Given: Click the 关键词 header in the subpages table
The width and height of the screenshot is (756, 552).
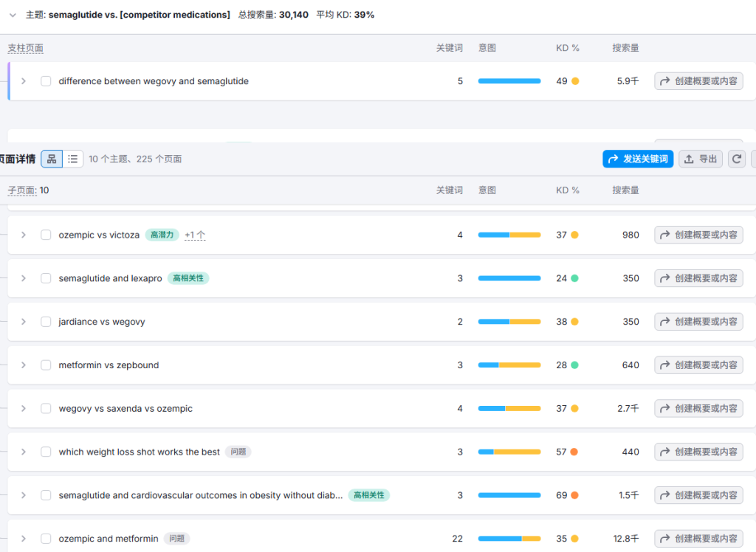Looking at the screenshot, I should click(450, 190).
